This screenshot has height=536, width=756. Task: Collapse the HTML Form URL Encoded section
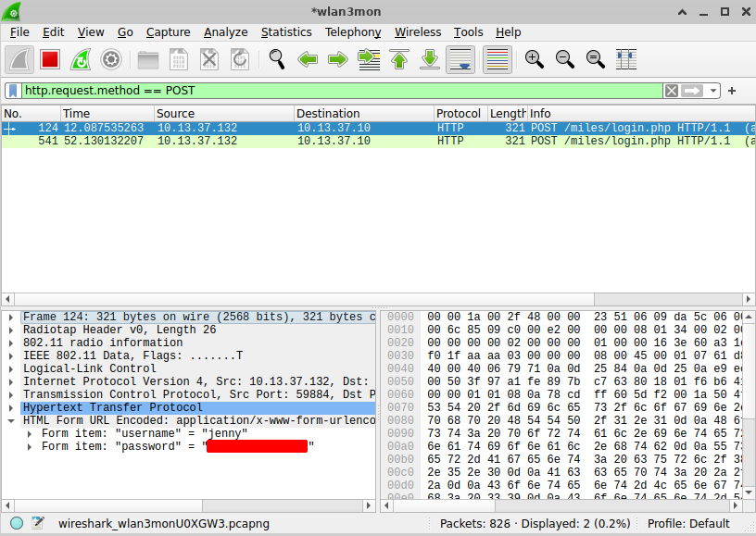point(11,421)
